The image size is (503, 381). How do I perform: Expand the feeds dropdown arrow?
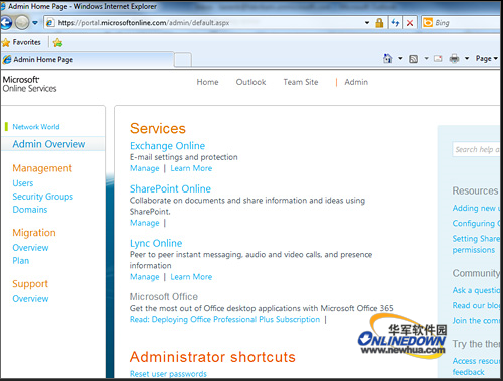pyautogui.click(x=426, y=59)
